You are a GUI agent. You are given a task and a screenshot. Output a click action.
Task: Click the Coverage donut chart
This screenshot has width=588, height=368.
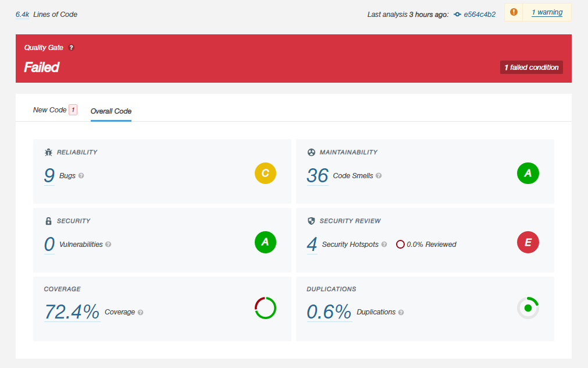[x=265, y=308]
